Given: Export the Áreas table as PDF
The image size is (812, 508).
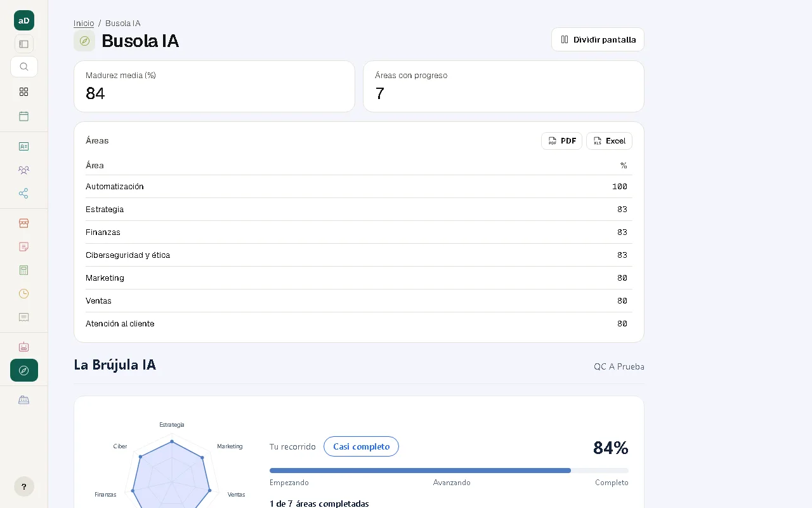Looking at the screenshot, I should coord(561,141).
